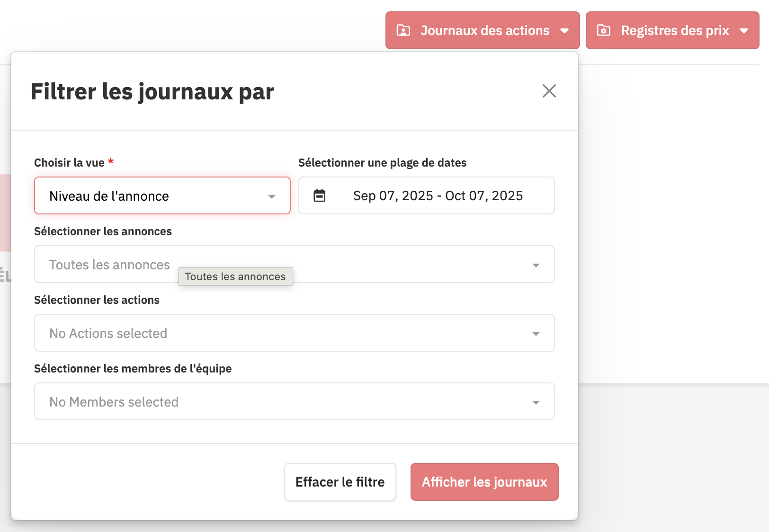Click the Sep 07 - Oct 07 date range

pos(438,196)
